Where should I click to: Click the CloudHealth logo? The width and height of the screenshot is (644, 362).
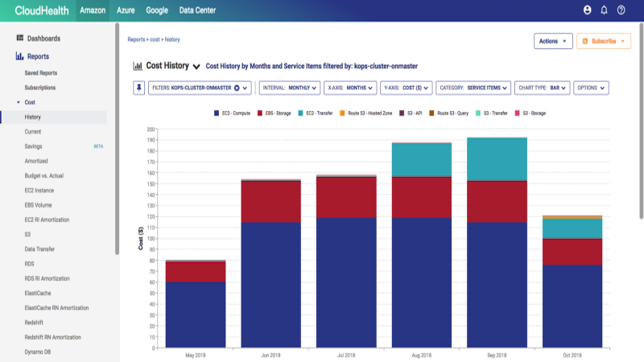42,10
